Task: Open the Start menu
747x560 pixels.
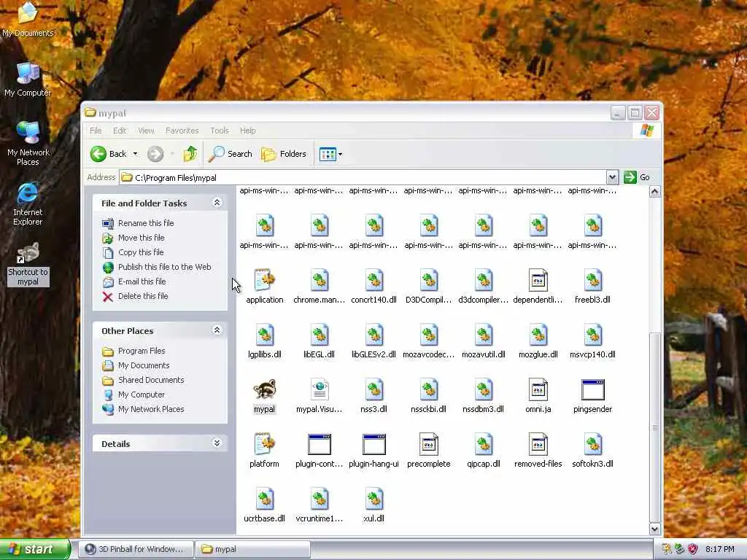Action: [x=34, y=549]
